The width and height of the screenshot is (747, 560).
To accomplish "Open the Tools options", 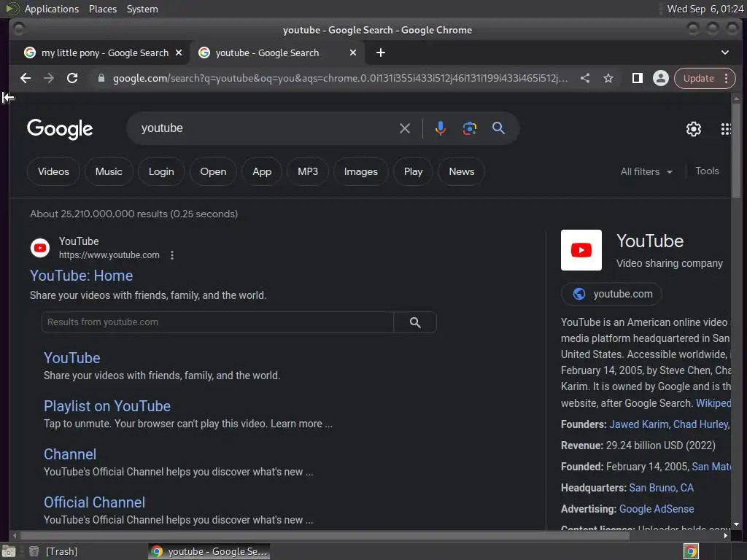I will coord(707,171).
